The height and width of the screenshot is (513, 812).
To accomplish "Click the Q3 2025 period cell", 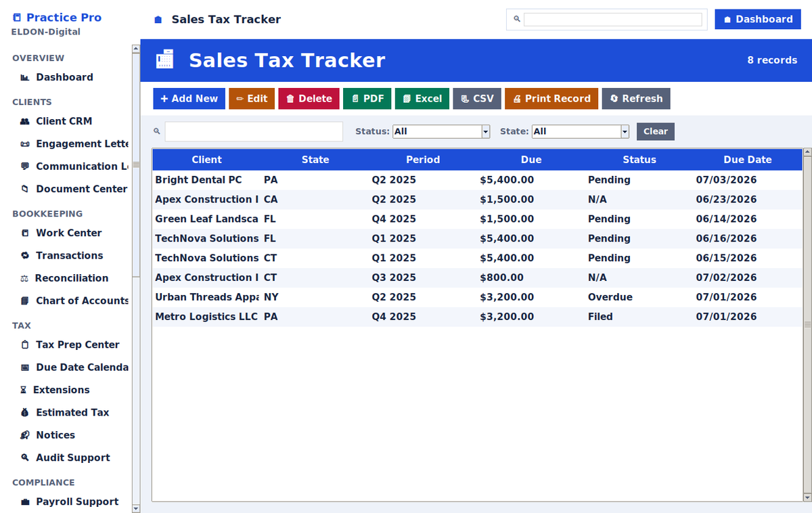I will [394, 277].
